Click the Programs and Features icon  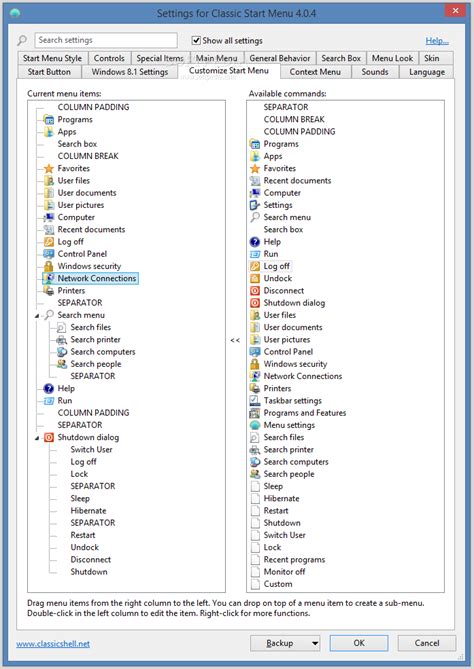255,413
